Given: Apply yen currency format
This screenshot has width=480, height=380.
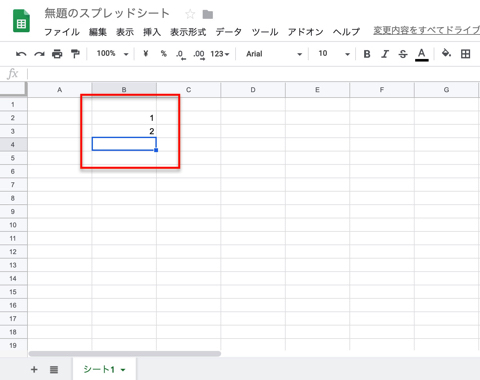Looking at the screenshot, I should tap(146, 53).
